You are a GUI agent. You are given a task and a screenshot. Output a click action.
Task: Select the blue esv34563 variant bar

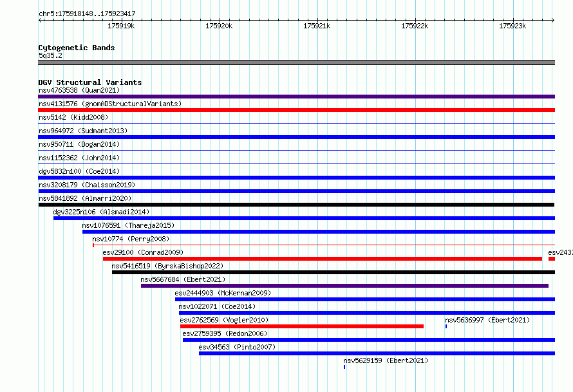pos(377,353)
